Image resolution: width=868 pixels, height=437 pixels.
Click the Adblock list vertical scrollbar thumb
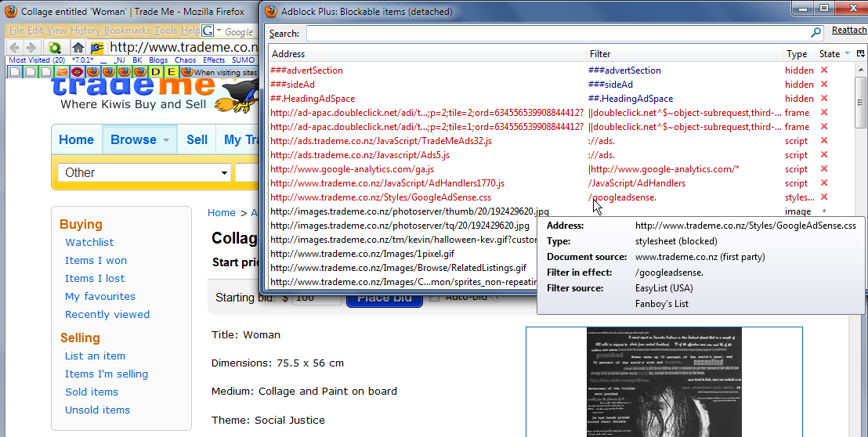(x=860, y=103)
